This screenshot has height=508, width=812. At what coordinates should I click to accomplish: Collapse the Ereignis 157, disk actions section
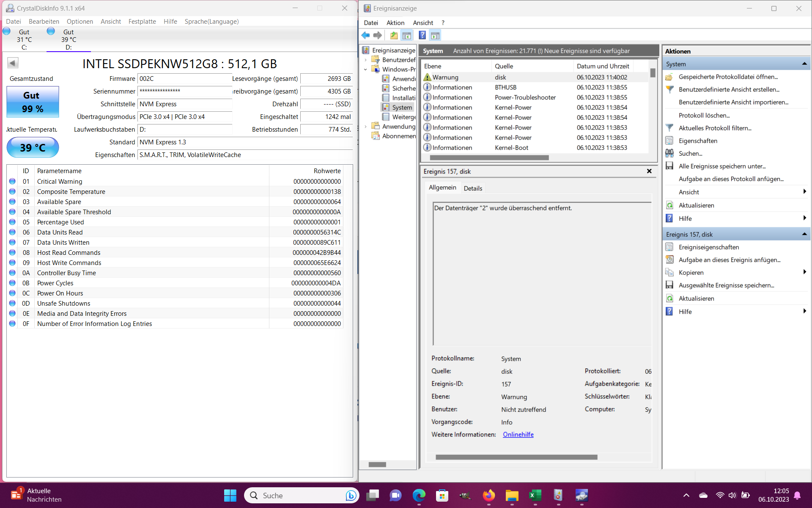pos(804,234)
